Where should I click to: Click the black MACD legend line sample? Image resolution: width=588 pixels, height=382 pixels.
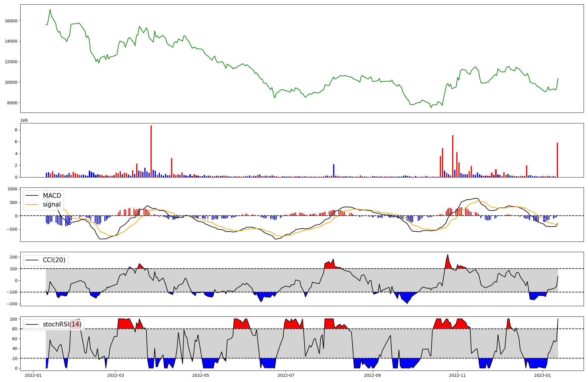coord(32,196)
